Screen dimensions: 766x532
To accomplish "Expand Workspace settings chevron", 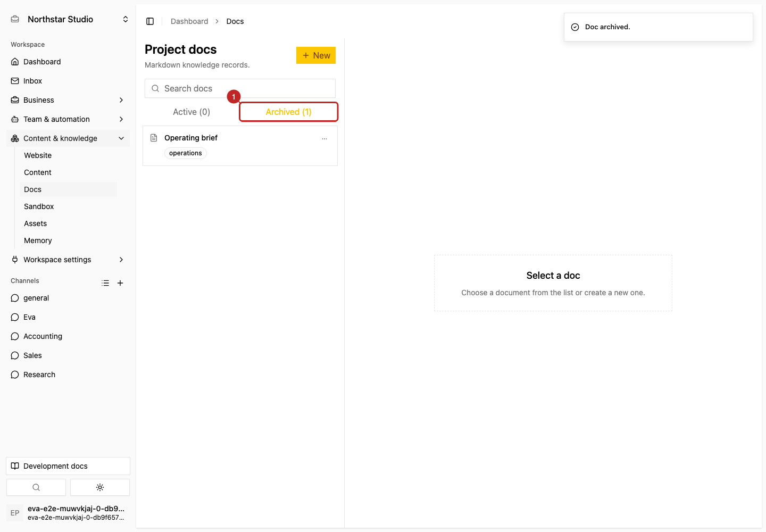I will point(121,260).
